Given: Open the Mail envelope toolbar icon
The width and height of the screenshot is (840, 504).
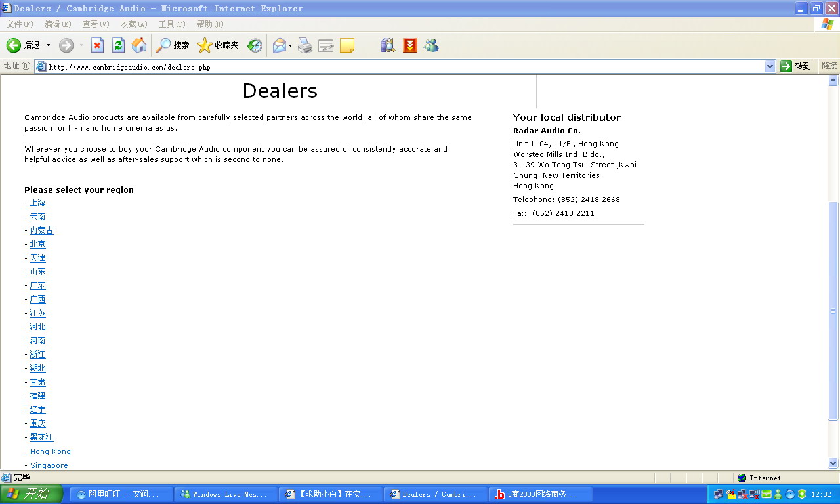Looking at the screenshot, I should (280, 45).
